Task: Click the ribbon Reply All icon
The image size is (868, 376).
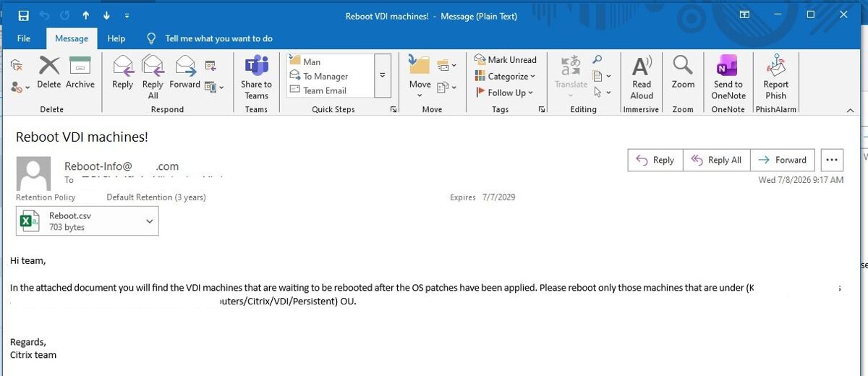Action: pos(153,77)
